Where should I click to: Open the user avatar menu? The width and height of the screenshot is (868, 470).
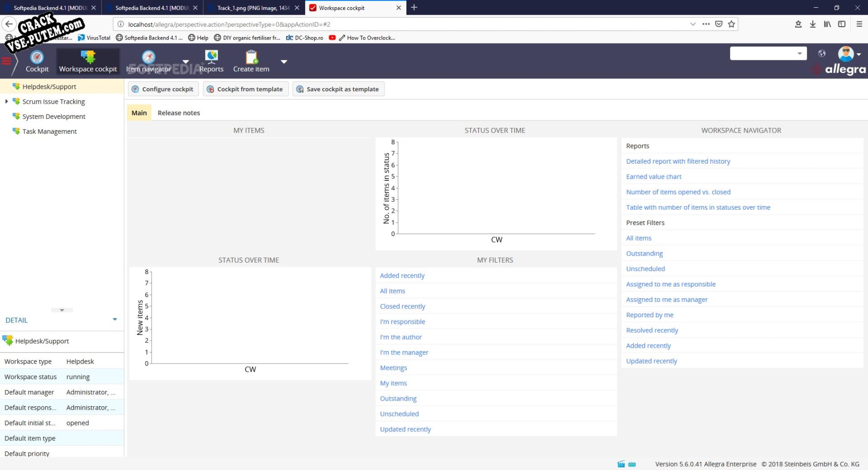(x=849, y=54)
